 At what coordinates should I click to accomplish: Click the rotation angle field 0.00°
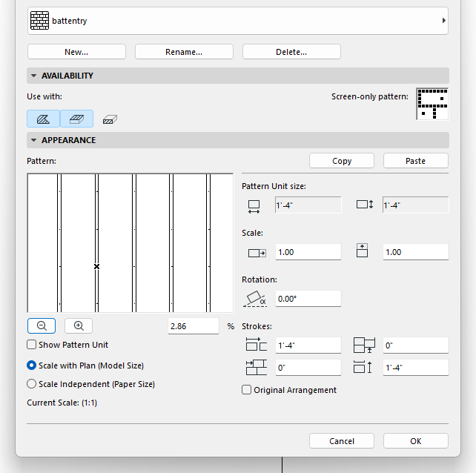coord(308,299)
